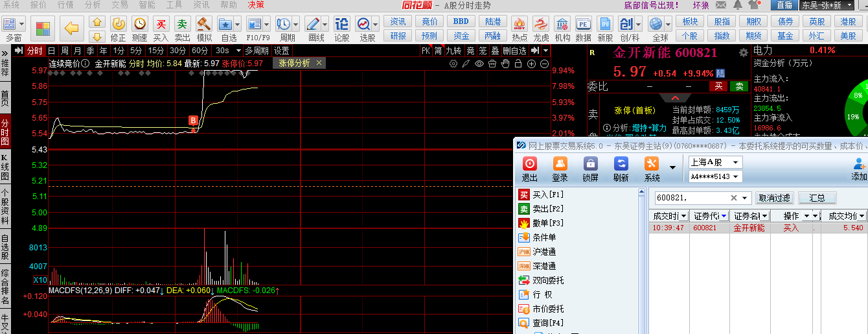Image resolution: width=868 pixels, height=334 pixels.
Task: Switch to the 分时 period tab
Action: click(x=35, y=51)
